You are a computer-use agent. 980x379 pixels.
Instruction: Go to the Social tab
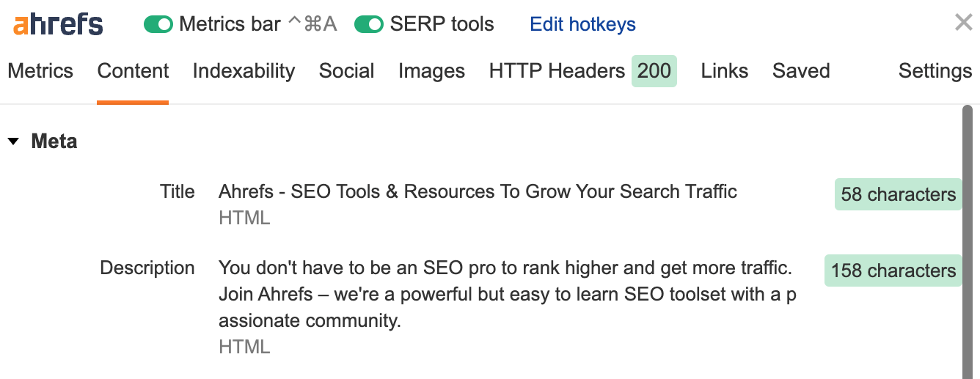click(346, 71)
